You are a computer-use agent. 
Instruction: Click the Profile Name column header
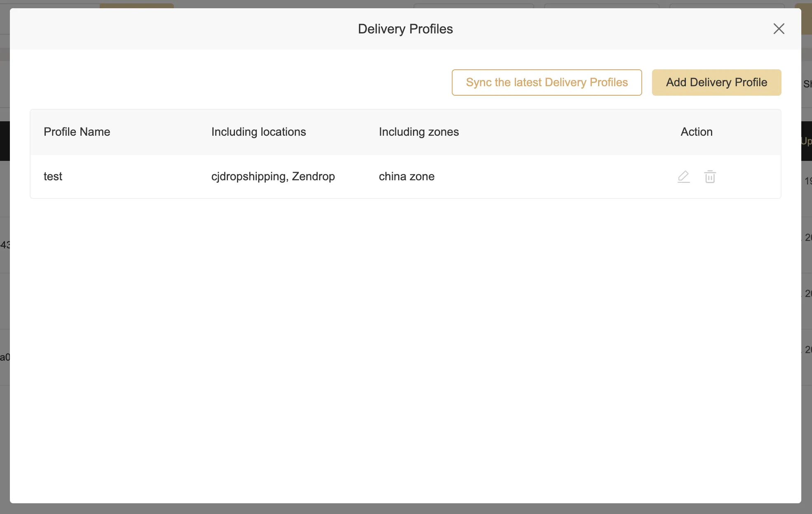coord(77,132)
